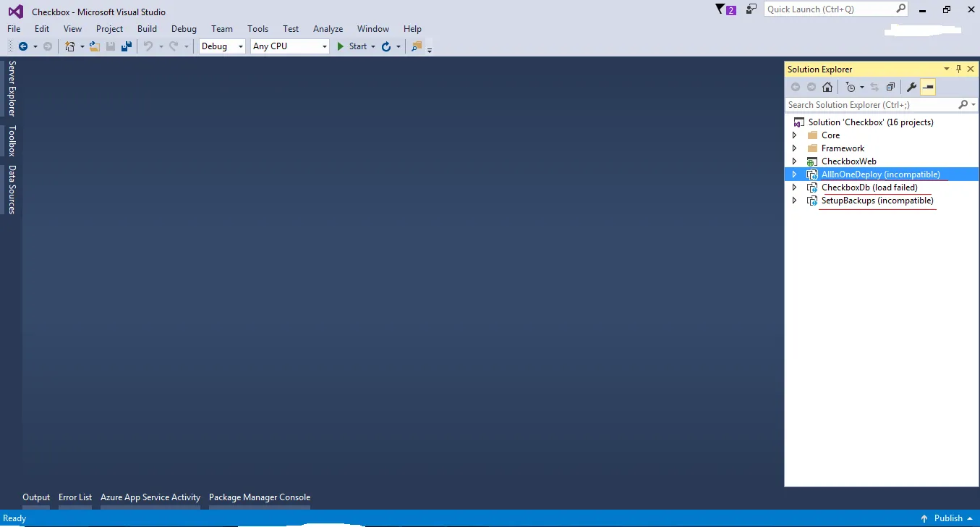Click the Solution Explorer search magnifier icon
Screen dimensions: 980x527
[963, 104]
